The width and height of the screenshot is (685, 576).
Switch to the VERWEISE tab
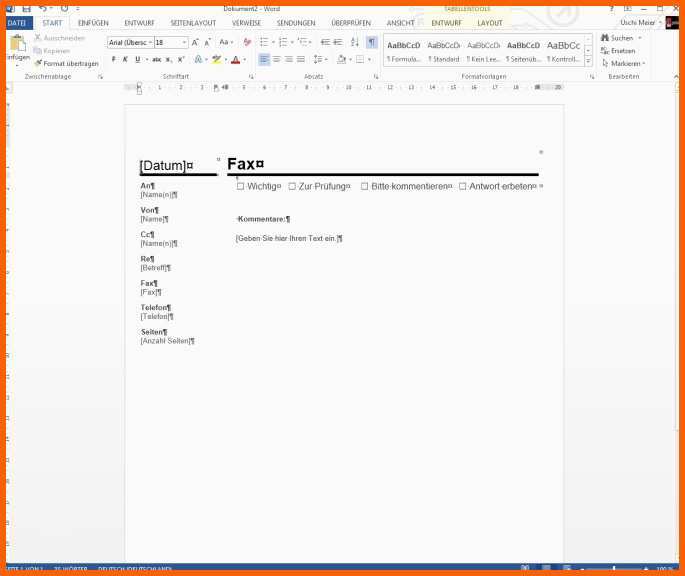coord(246,23)
